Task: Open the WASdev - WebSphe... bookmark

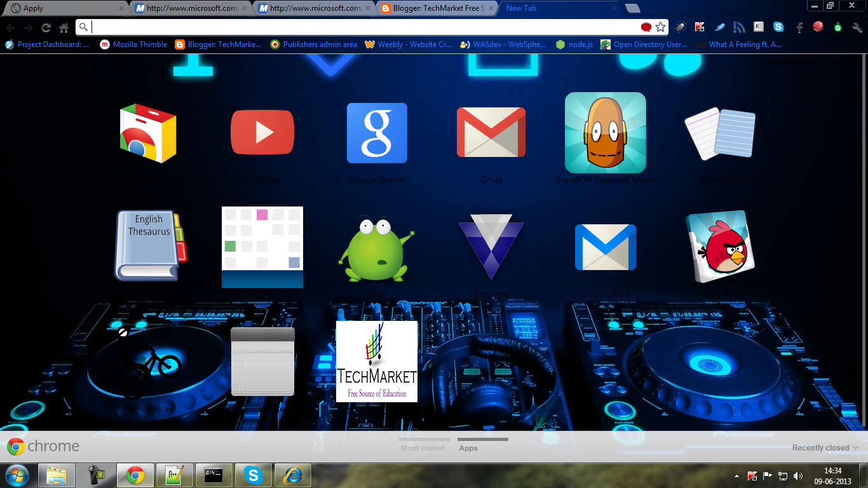Action: tap(504, 44)
